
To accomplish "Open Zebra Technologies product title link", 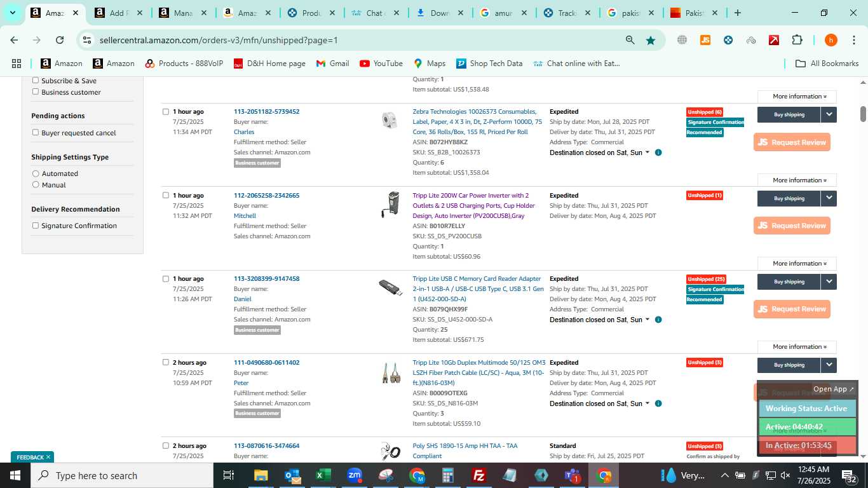I will point(477,121).
